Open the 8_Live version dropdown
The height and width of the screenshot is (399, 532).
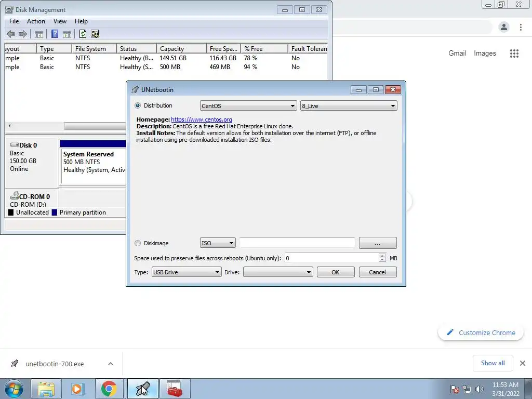coord(349,106)
